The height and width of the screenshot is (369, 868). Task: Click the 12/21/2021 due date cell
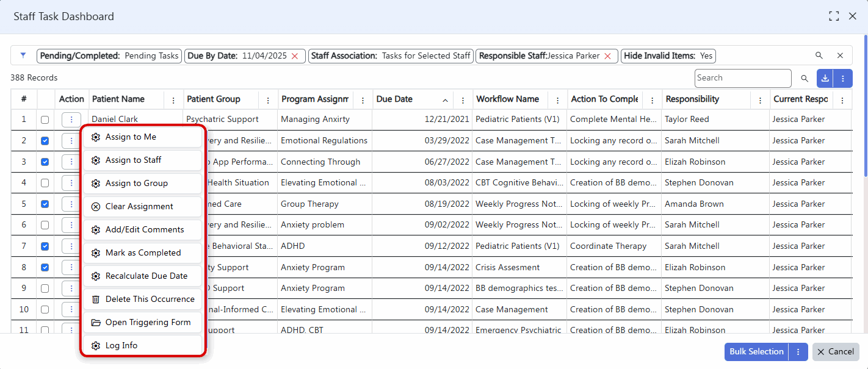[x=447, y=120]
